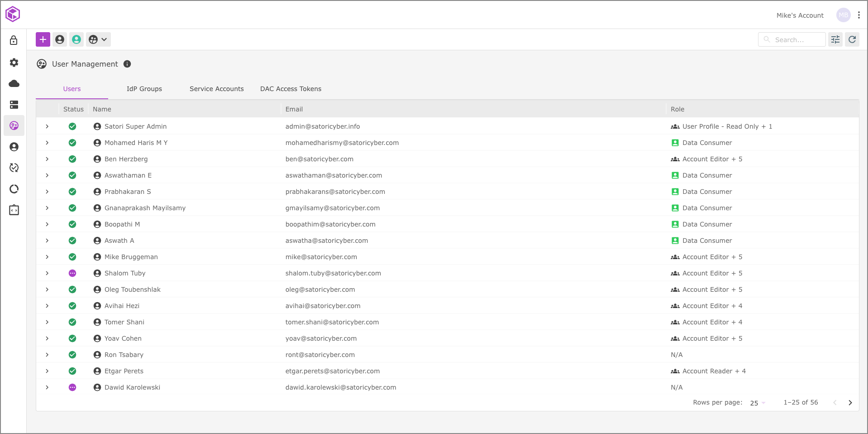Open the settings gear in sidebar
This screenshot has height=434, width=868.
14,63
